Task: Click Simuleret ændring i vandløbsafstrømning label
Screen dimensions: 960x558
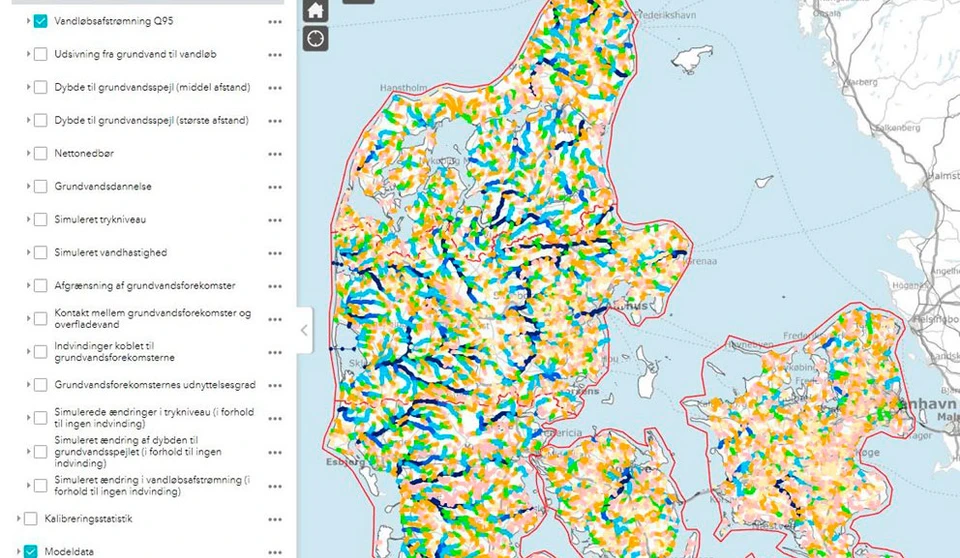Action: coord(152,486)
